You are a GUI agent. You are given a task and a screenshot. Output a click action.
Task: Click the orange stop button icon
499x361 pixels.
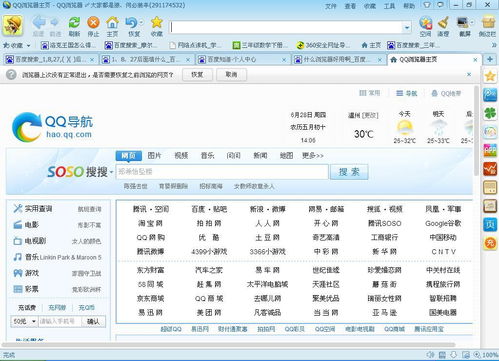coord(93,23)
